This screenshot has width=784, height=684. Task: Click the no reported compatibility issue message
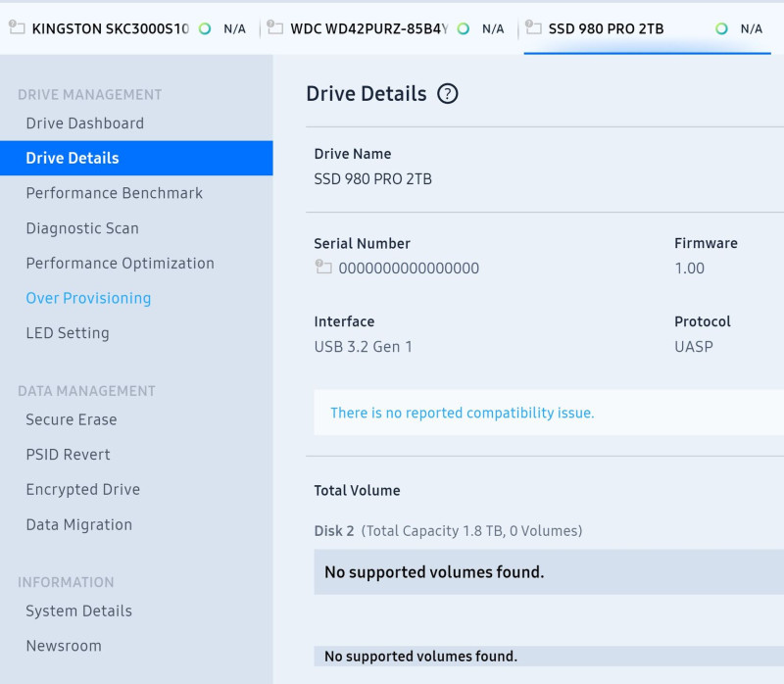click(x=462, y=413)
